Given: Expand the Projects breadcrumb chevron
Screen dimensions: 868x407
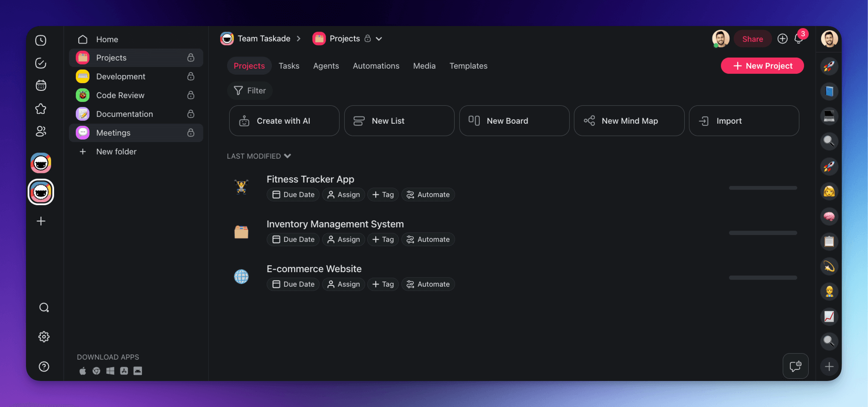Looking at the screenshot, I should [x=378, y=38].
